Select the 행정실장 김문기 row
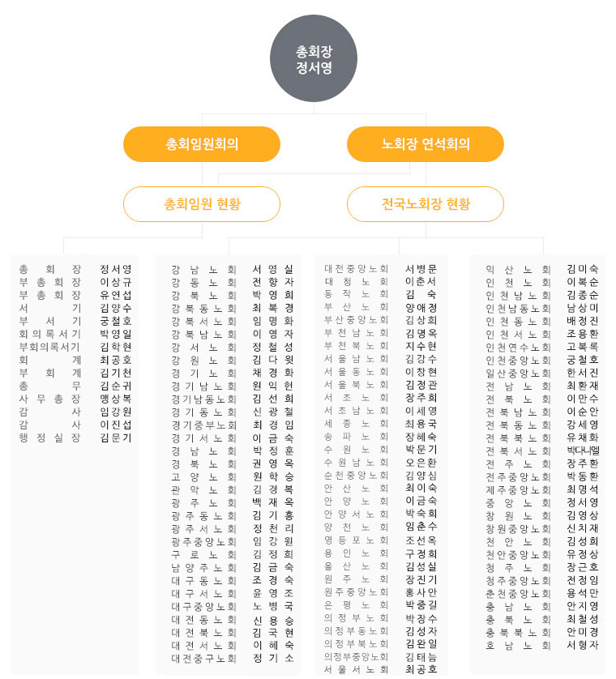This screenshot has width=616, height=679. pos(75,438)
